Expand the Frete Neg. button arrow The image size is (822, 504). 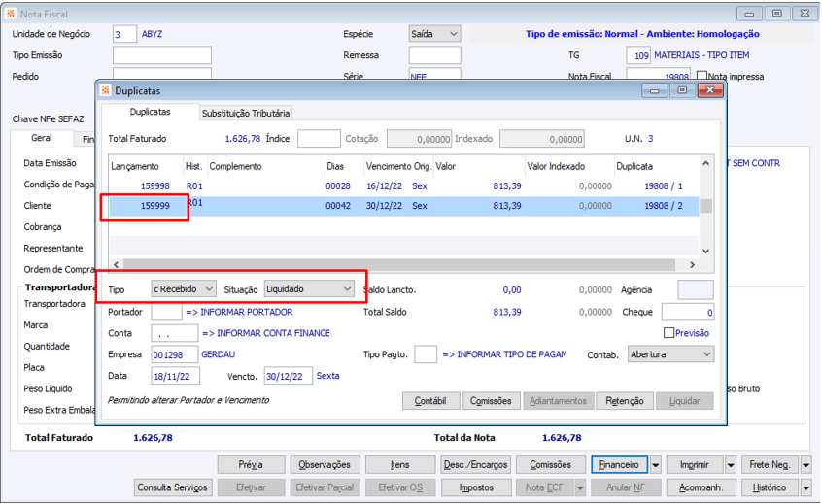(x=806, y=465)
